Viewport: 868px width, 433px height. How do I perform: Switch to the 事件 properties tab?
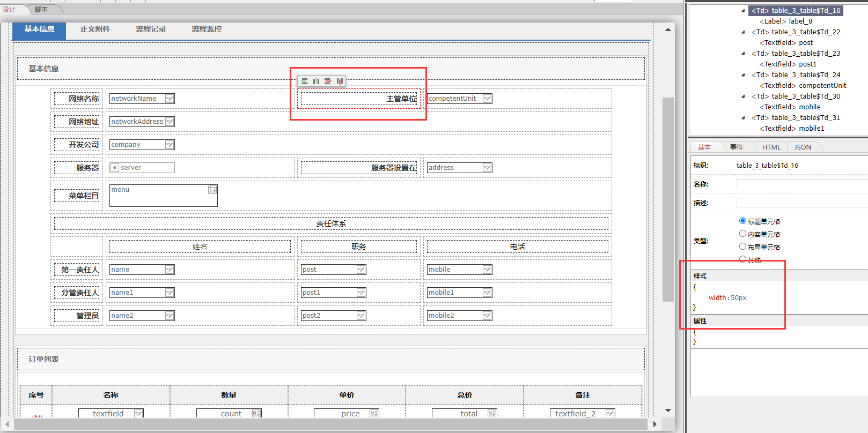click(737, 147)
